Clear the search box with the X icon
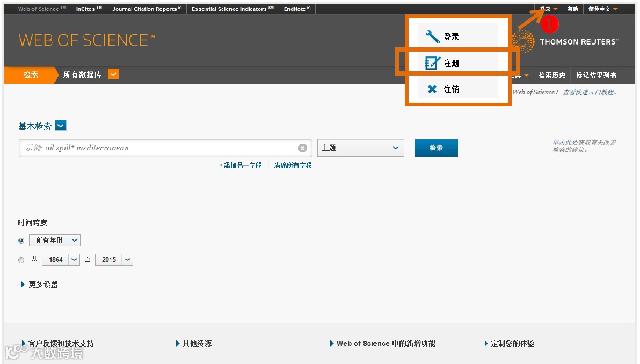This screenshot has height=364, width=640. [x=302, y=148]
